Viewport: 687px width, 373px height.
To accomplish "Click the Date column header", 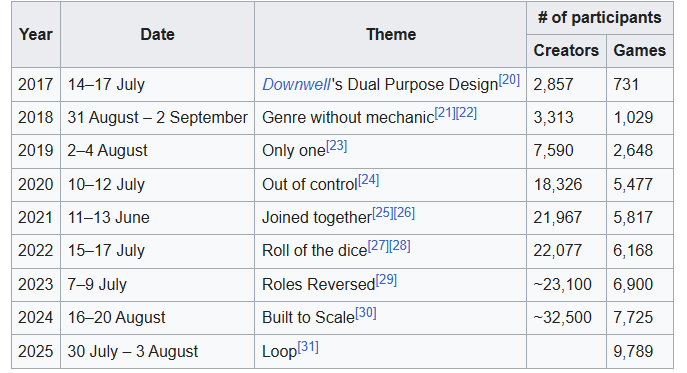I will pos(157,35).
